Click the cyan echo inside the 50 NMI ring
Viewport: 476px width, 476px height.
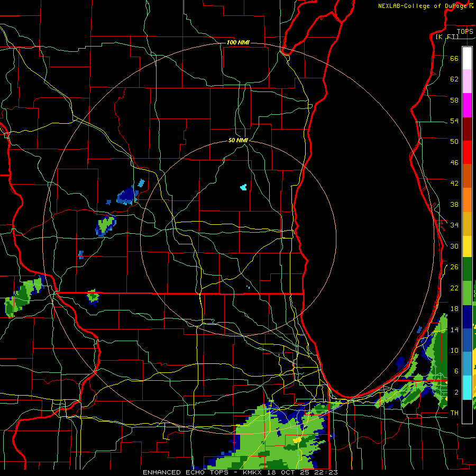pos(243,187)
